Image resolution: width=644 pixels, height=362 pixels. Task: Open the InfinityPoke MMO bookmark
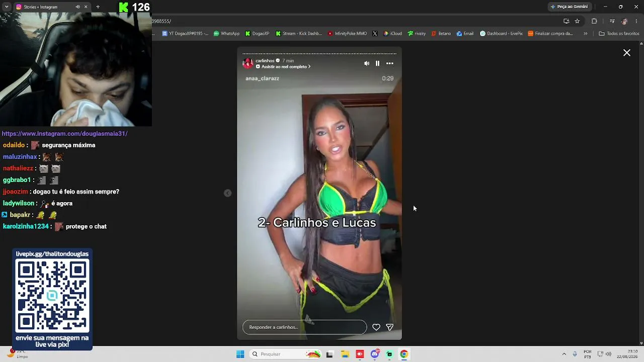coord(347,34)
